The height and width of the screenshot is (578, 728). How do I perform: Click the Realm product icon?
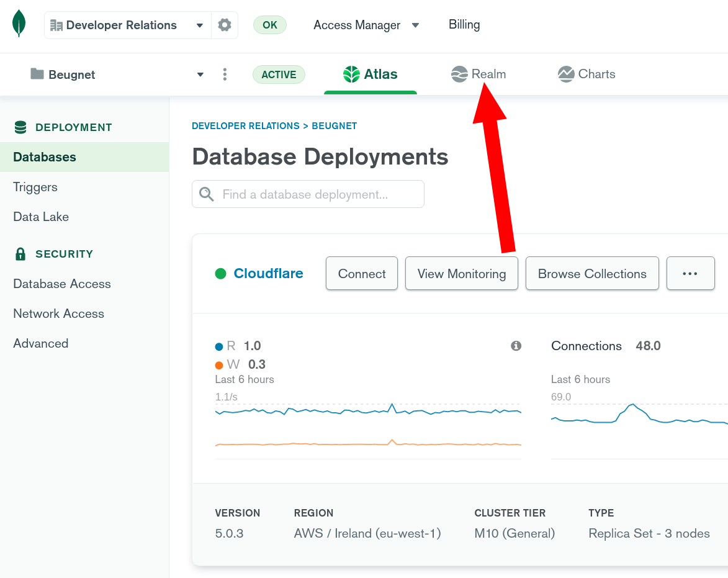[x=459, y=75]
